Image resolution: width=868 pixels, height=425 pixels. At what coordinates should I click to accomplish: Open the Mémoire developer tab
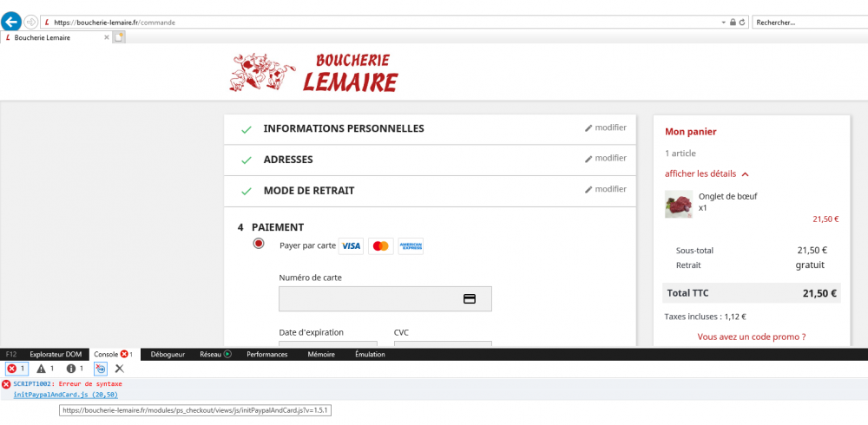tap(321, 354)
